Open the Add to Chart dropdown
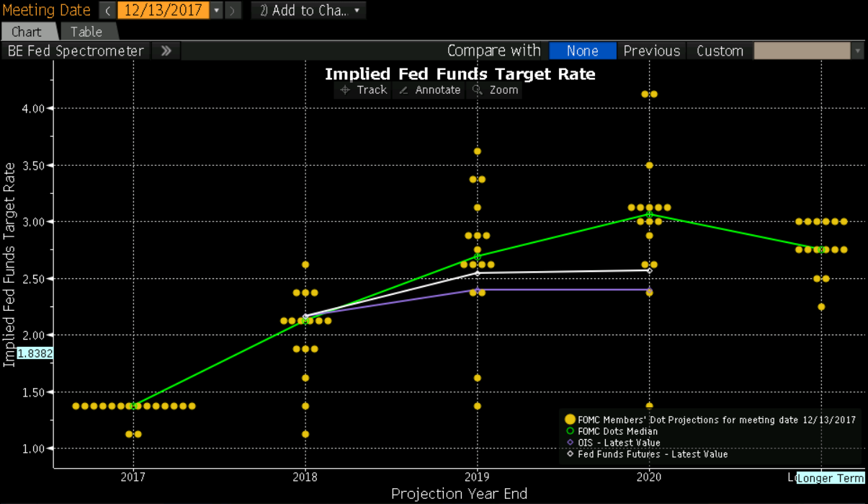868x504 pixels. (x=308, y=11)
